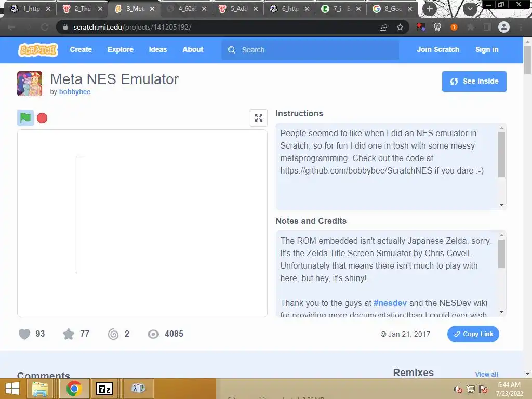Open the About page

click(x=193, y=49)
